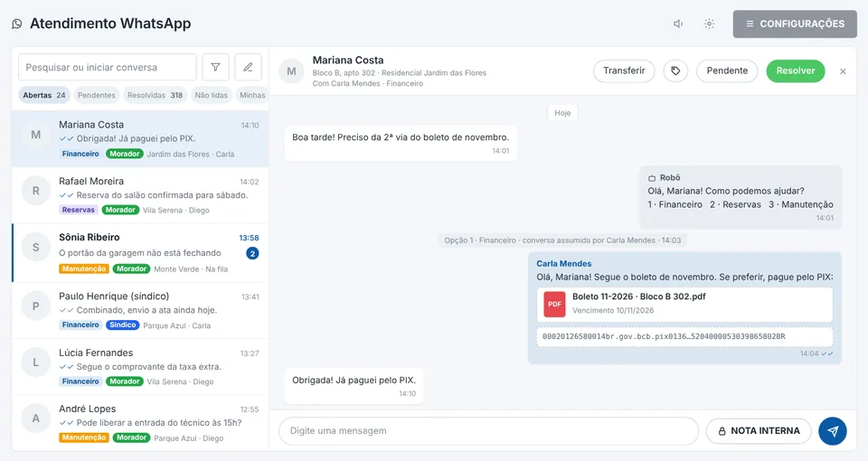
Task: Click Carla Mendes sender name in message
Action: point(563,263)
